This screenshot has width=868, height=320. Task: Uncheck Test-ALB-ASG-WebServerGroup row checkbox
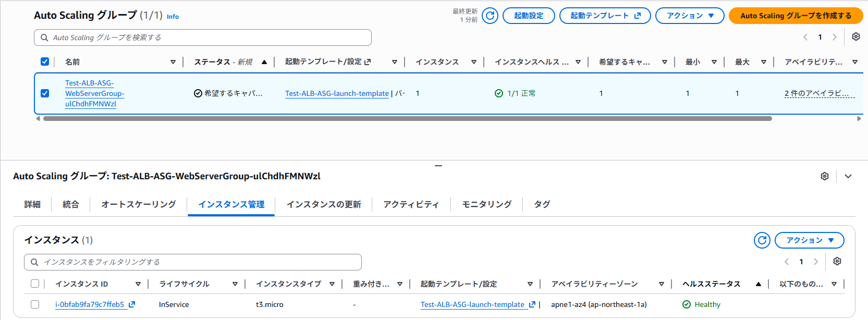[45, 93]
